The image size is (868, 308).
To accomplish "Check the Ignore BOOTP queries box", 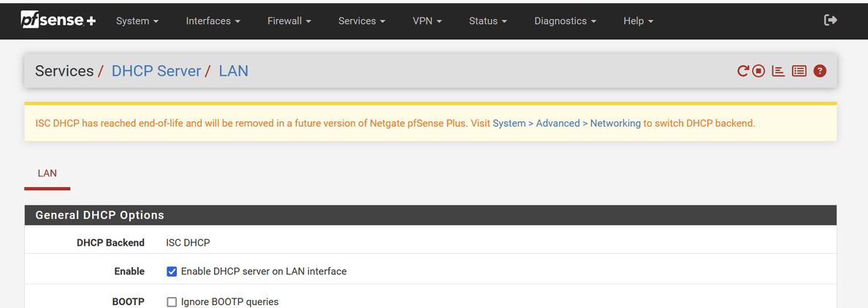I will coord(172,302).
